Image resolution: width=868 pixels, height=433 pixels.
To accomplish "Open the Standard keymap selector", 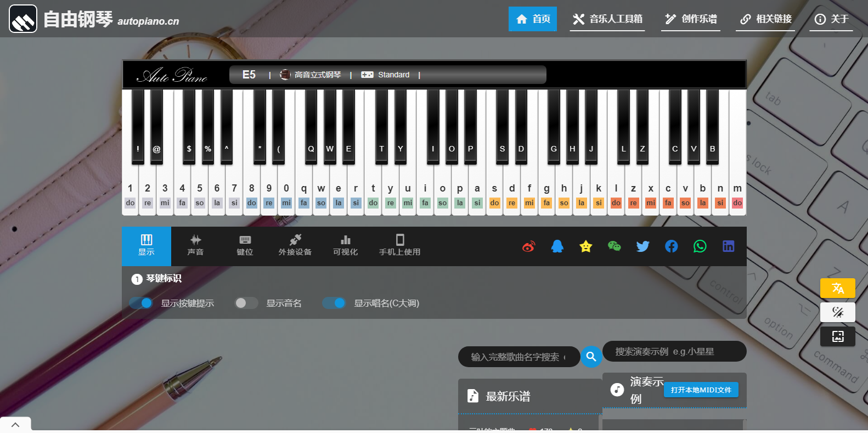I will click(386, 75).
